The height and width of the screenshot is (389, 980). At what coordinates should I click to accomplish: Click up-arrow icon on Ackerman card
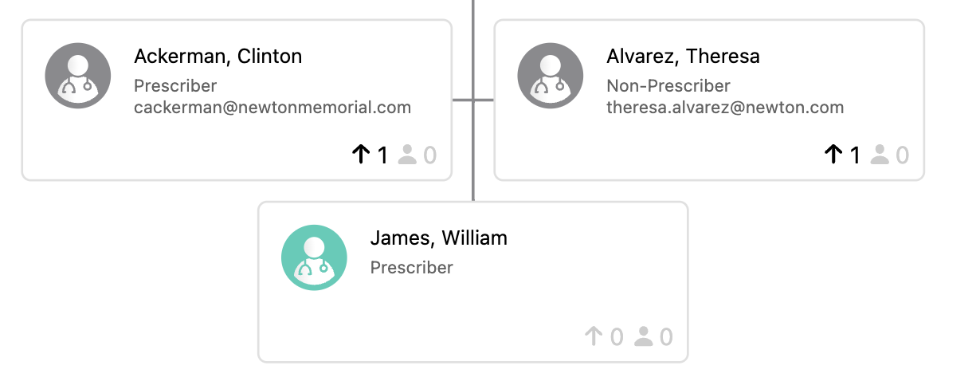click(x=361, y=155)
